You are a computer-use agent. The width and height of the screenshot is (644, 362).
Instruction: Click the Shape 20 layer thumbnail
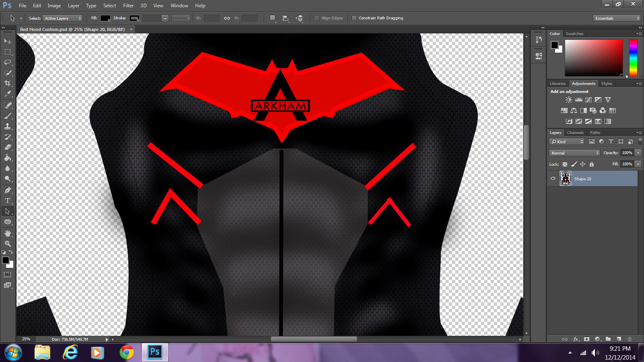566,178
